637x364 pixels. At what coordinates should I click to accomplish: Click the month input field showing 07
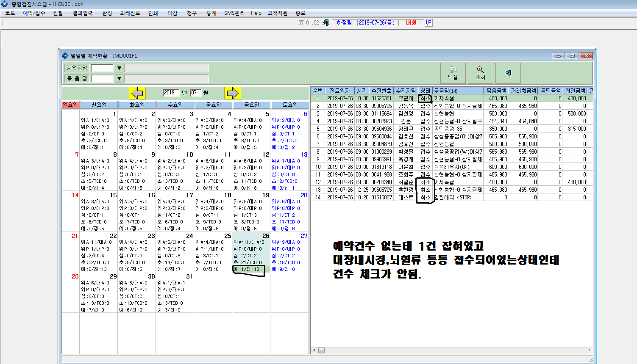195,93
